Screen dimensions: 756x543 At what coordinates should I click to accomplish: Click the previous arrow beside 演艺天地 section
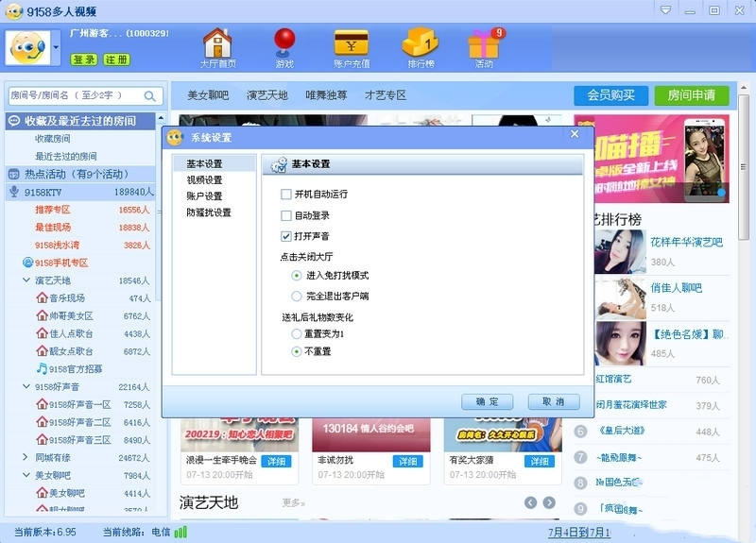coord(530,502)
